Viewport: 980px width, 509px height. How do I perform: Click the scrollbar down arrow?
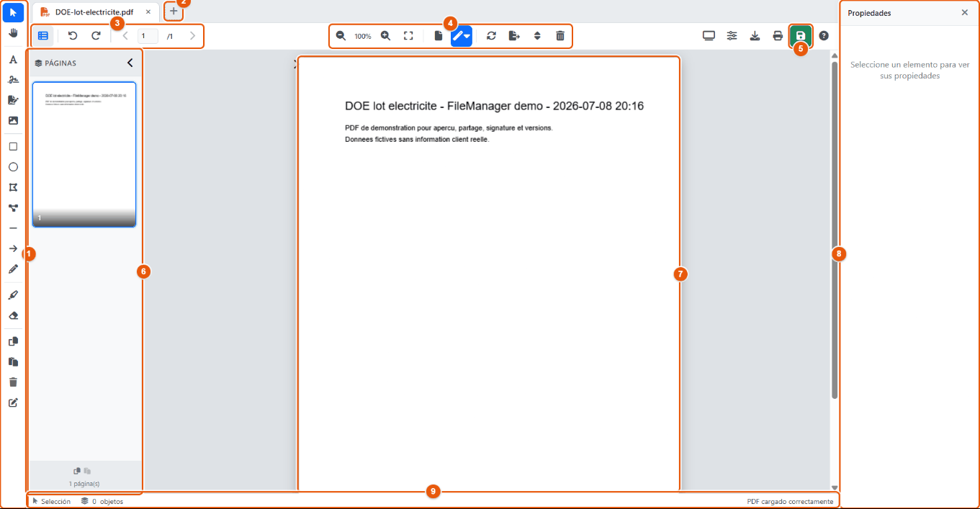point(835,487)
